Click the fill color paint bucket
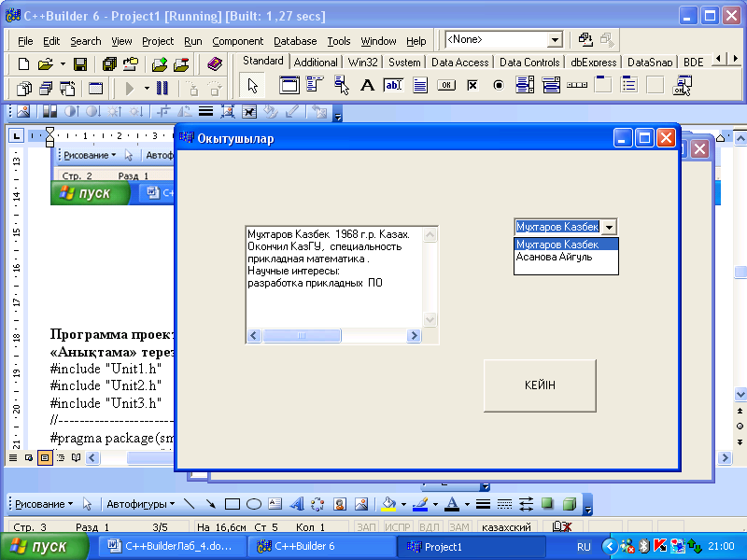 click(389, 504)
